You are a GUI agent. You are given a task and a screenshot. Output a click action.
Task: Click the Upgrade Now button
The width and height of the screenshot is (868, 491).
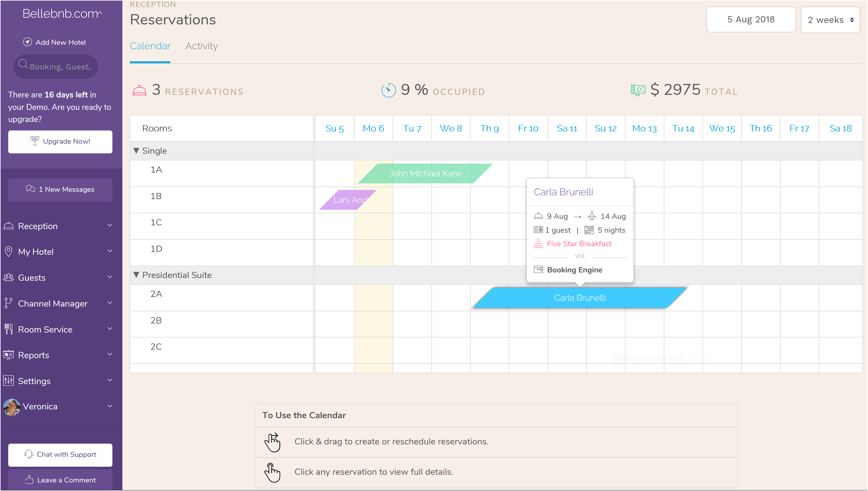point(61,141)
